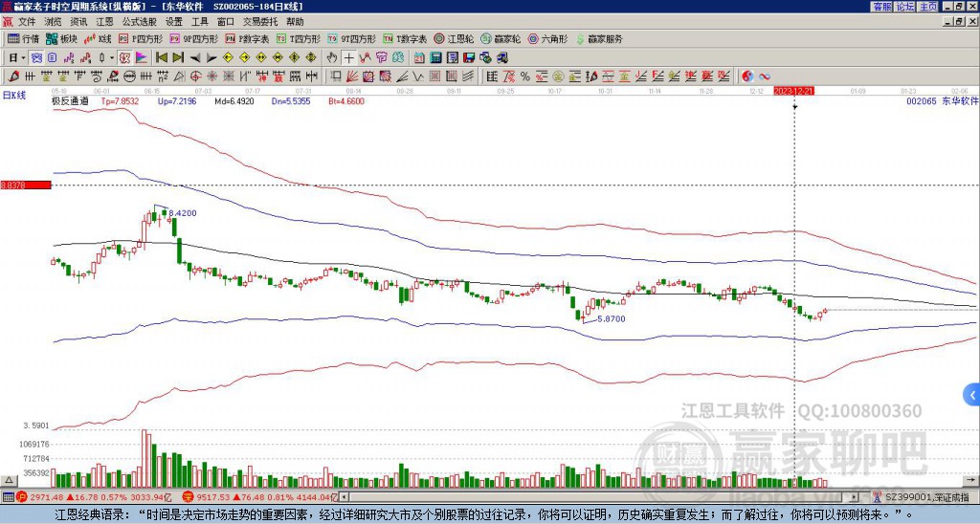980x524 pixels.
Task: Click the Tp=7.8532 indicator value
Action: tap(120, 101)
